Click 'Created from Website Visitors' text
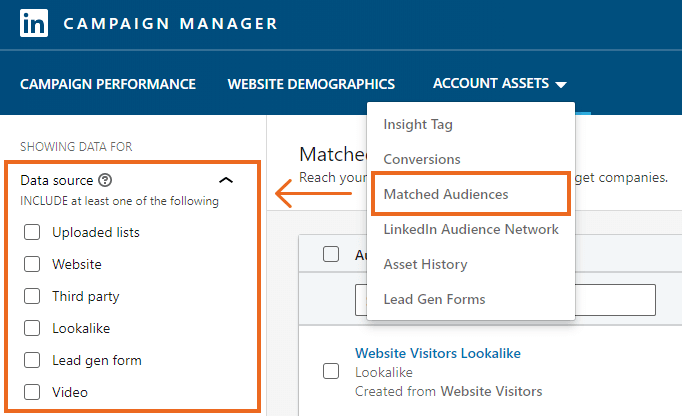This screenshot has width=682, height=416. pos(448,391)
